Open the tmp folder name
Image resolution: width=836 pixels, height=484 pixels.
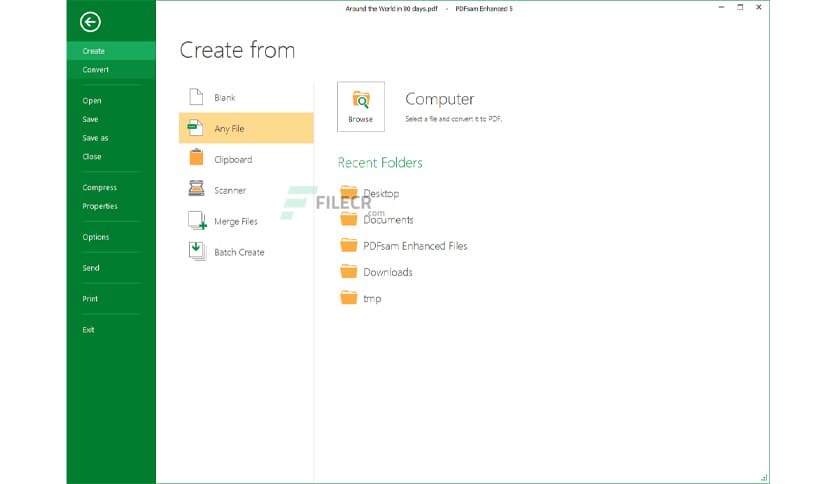(x=372, y=299)
